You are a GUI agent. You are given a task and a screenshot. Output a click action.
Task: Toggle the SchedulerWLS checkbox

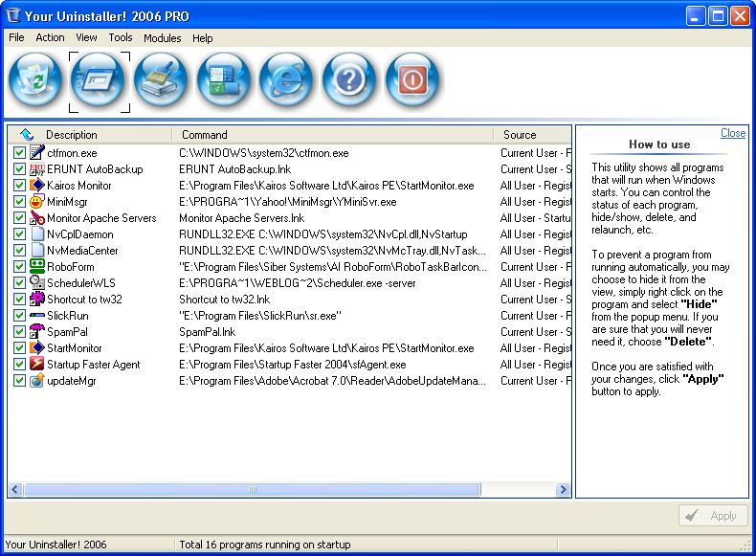(x=19, y=282)
